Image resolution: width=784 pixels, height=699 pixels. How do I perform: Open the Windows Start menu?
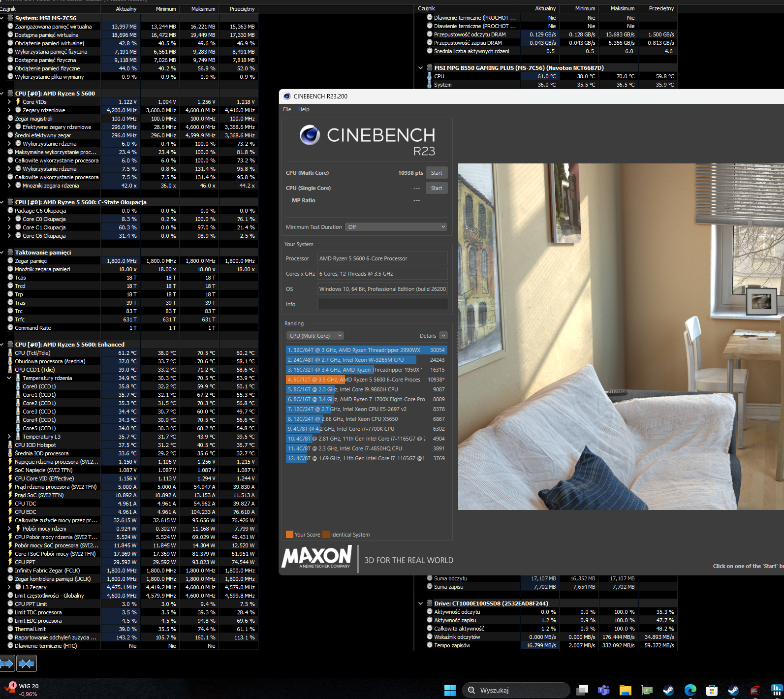(450, 690)
